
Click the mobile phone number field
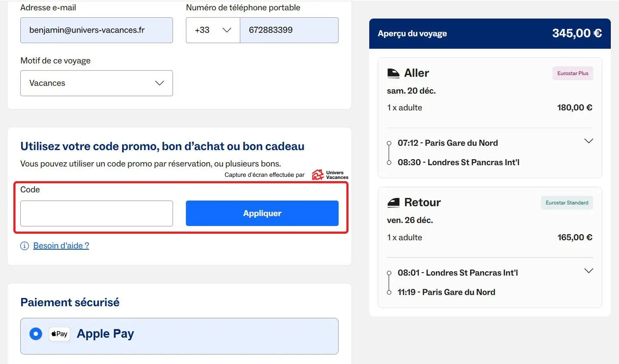pos(289,30)
